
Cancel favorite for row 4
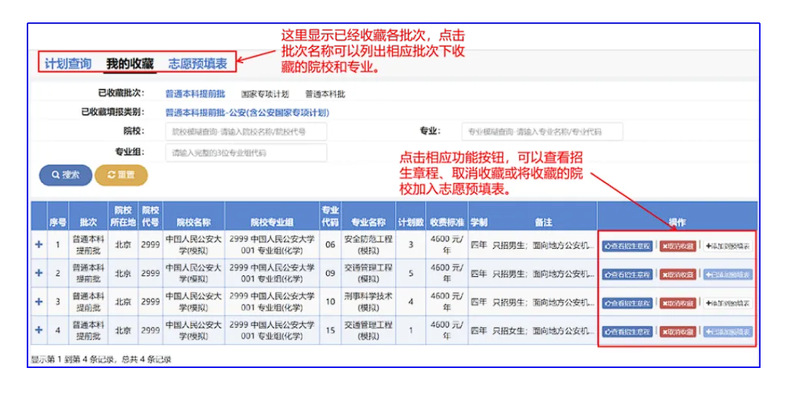click(678, 332)
